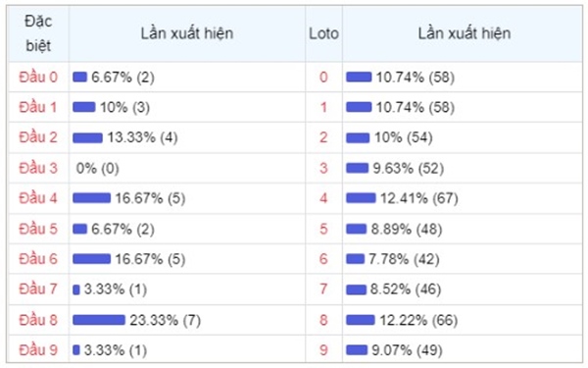Click the 13.33% (4) value text

pyautogui.click(x=142, y=137)
